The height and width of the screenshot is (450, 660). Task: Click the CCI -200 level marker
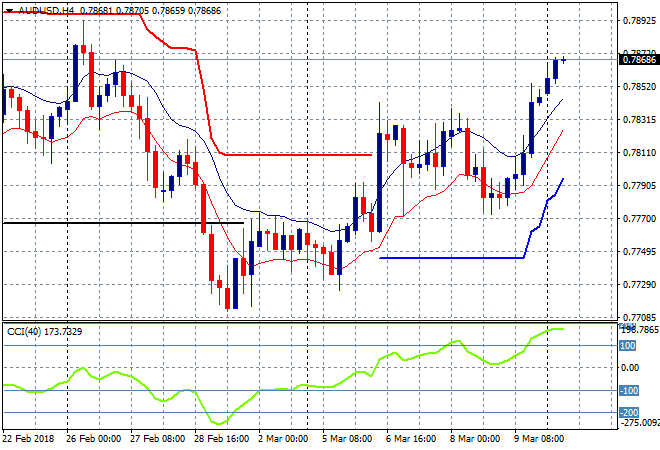629,413
